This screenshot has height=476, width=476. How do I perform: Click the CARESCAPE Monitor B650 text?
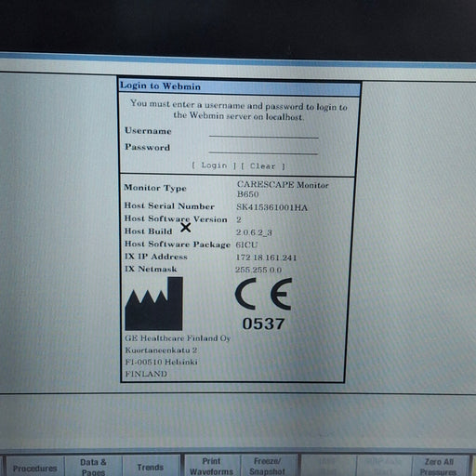[283, 190]
